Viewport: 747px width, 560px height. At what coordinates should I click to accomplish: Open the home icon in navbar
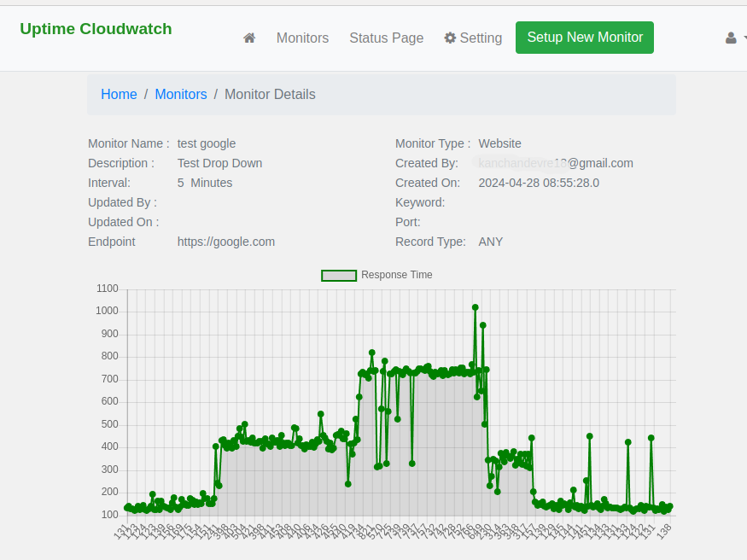point(249,38)
